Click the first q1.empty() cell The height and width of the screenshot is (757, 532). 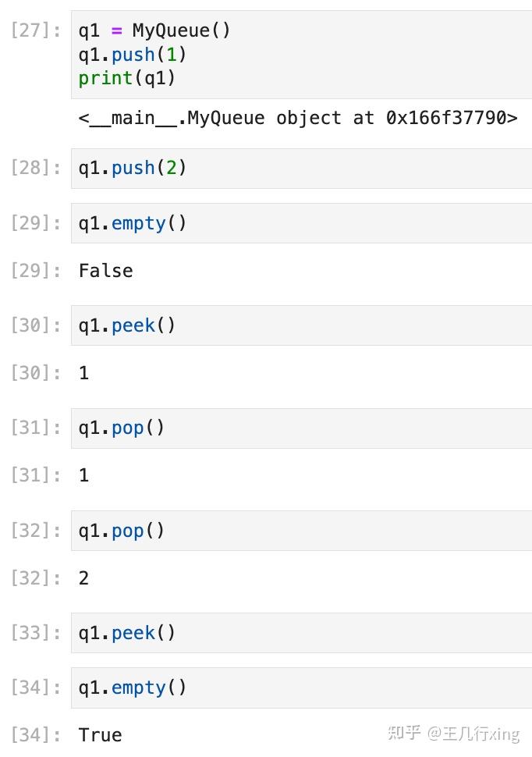click(x=301, y=223)
